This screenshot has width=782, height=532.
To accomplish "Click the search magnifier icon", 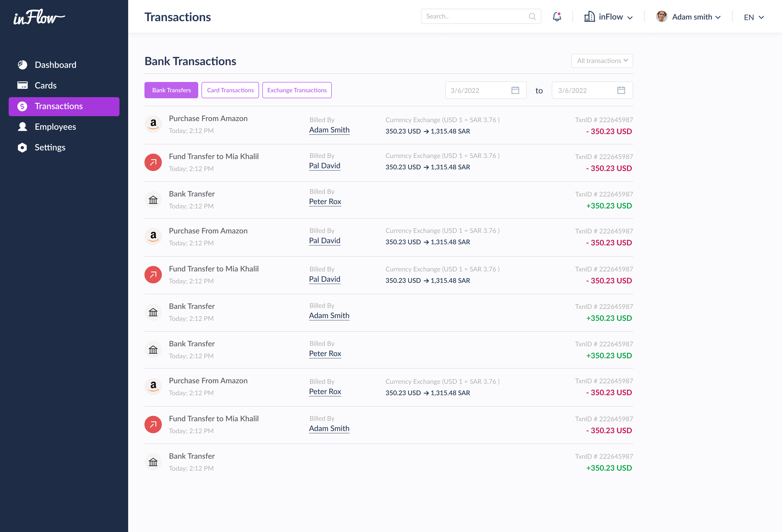I will 532,17.
